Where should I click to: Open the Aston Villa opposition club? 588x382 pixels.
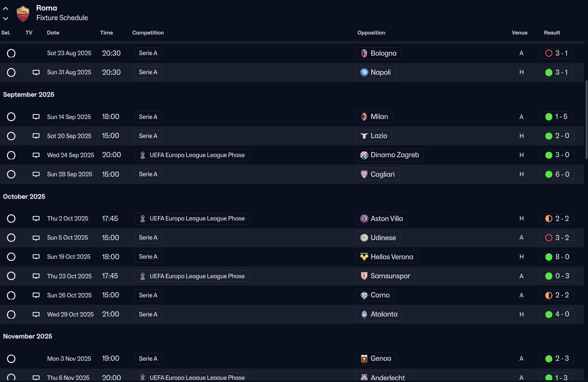click(x=382, y=218)
